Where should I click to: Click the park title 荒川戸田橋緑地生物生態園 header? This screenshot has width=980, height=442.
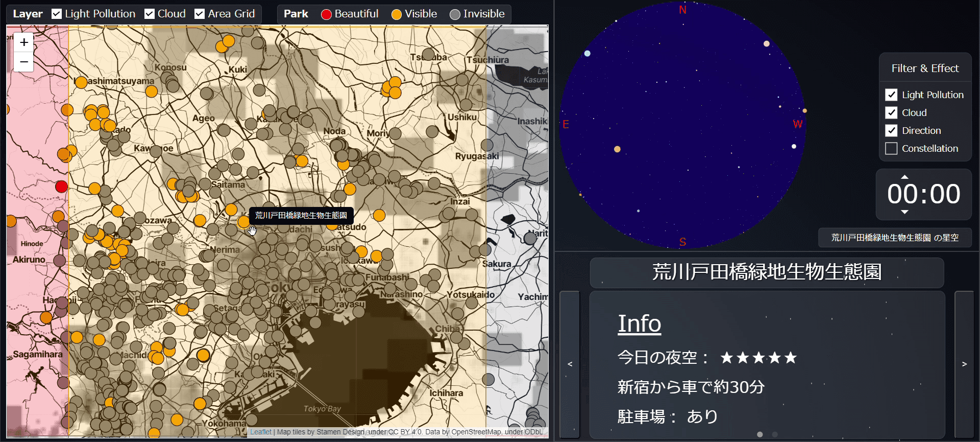767,272
